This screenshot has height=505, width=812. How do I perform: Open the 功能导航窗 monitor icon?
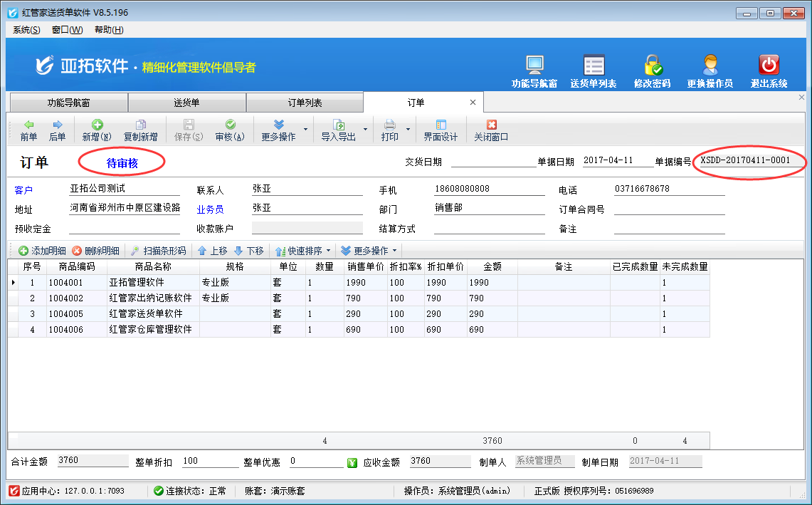[x=534, y=66]
